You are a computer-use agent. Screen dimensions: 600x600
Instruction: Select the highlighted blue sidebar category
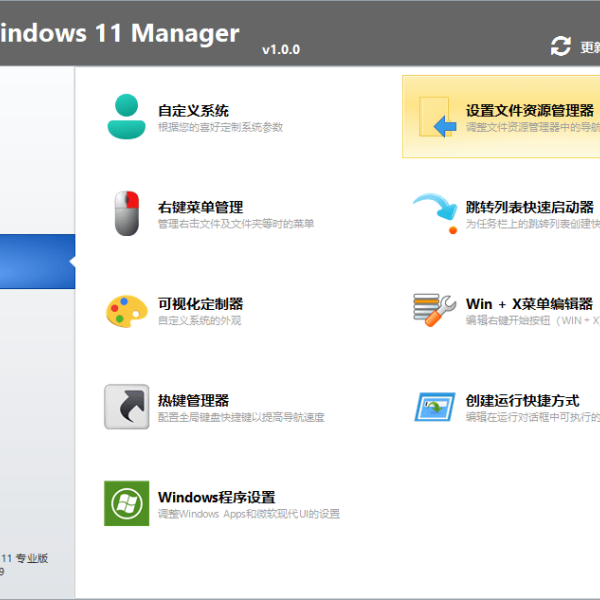coord(38,261)
